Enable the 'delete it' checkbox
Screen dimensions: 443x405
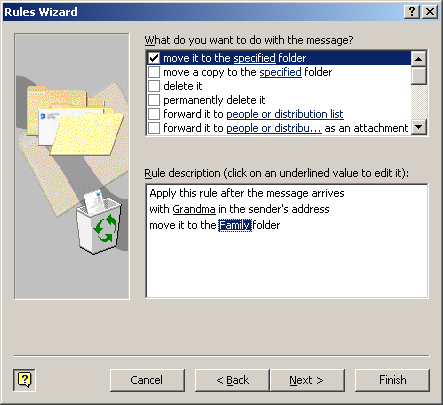point(154,86)
